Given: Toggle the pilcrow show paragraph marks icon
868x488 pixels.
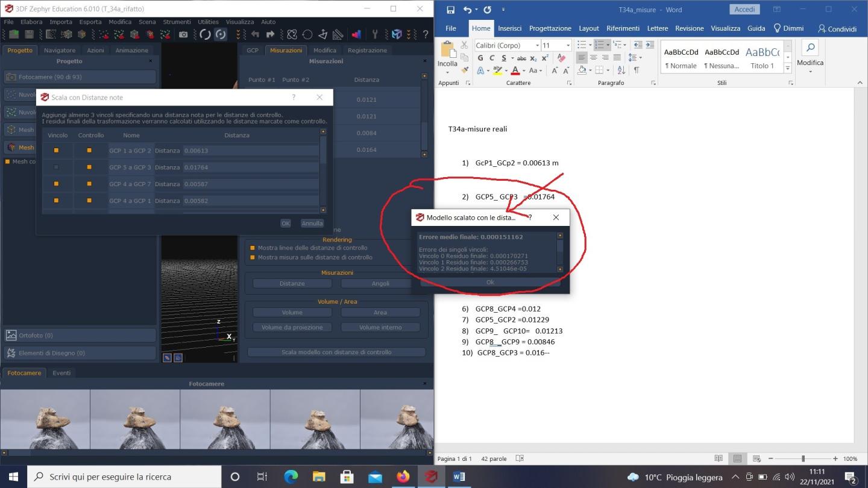Looking at the screenshot, I should [x=637, y=70].
